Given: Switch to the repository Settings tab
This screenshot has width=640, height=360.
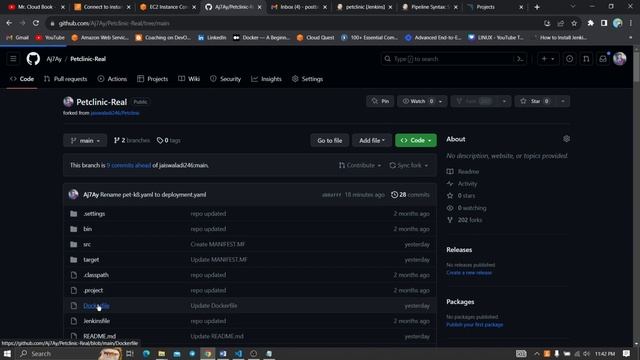Looking at the screenshot, I should pyautogui.click(x=307, y=79).
